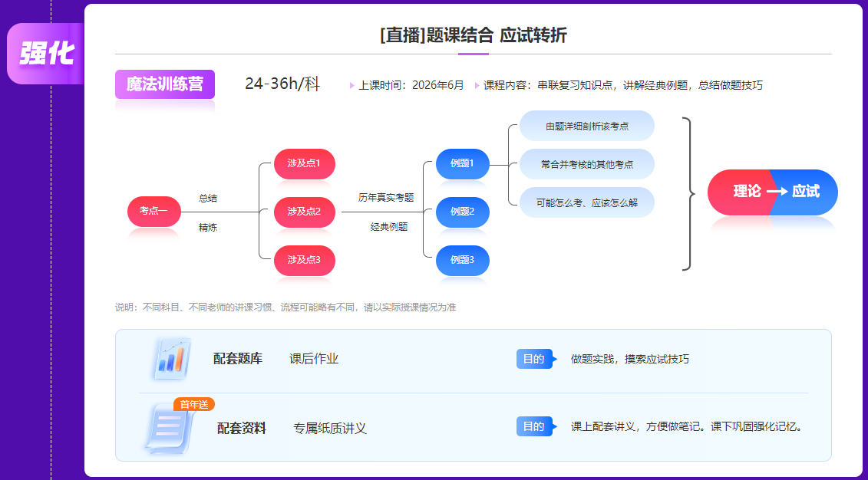Click the 例题1 node
868x480 pixels.
pyautogui.click(x=462, y=163)
